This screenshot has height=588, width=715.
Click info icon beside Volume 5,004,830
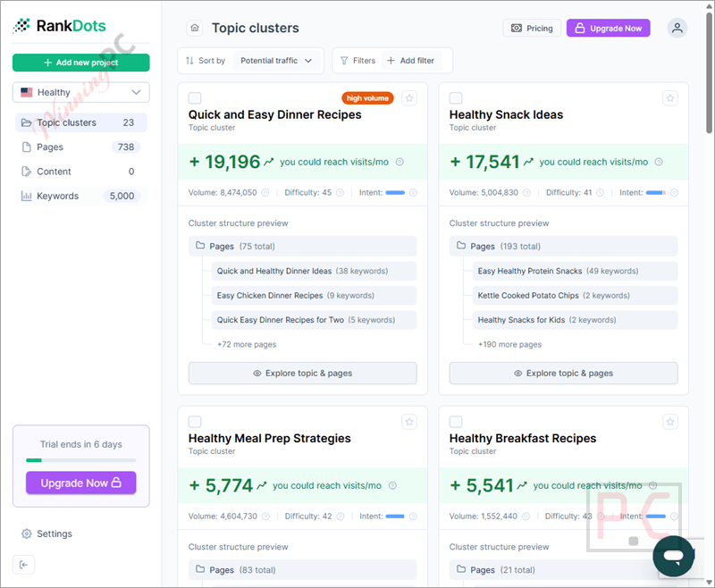click(x=526, y=193)
